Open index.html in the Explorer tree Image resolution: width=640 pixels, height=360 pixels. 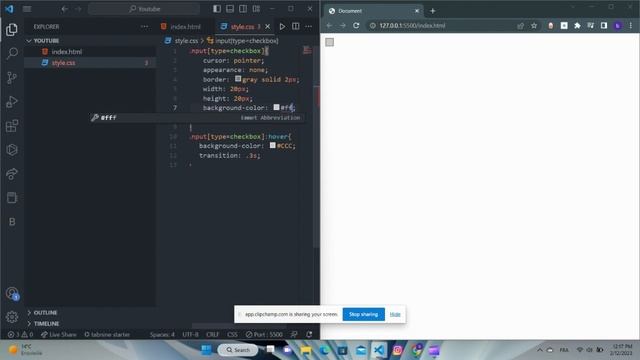click(67, 52)
